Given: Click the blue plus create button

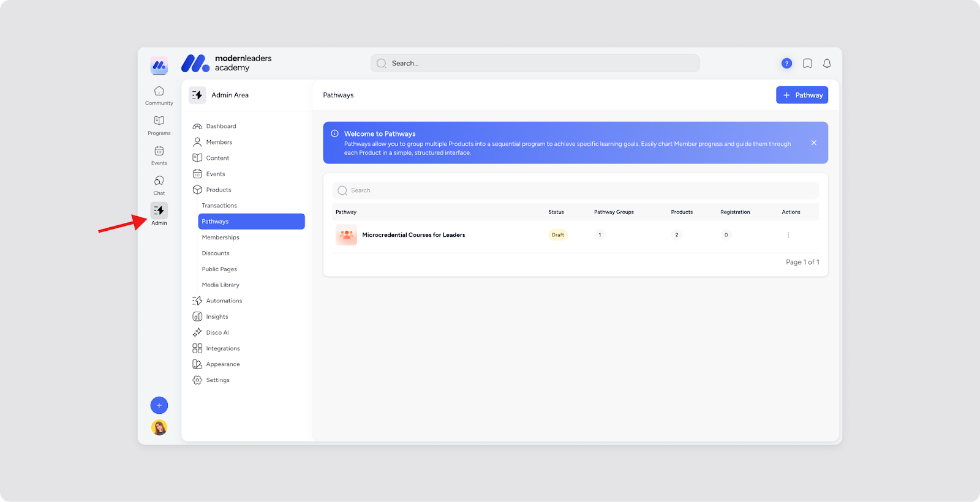Looking at the screenshot, I should coord(159,405).
